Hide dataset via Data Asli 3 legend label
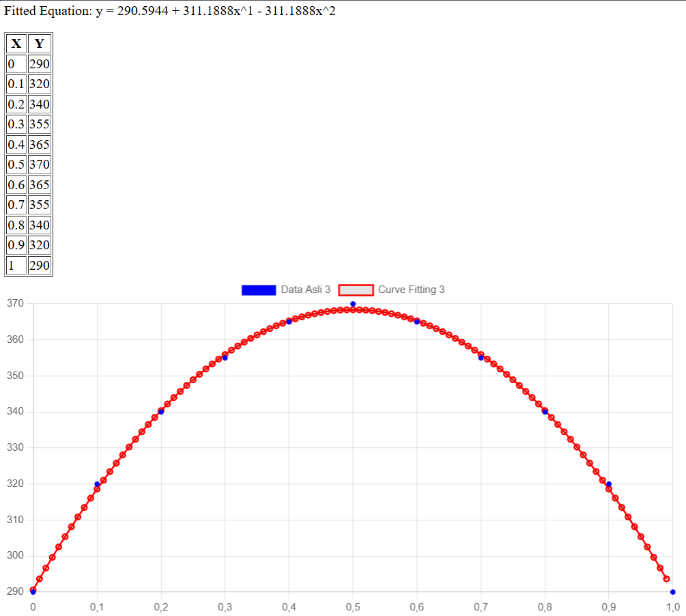This screenshot has height=616, width=686. point(305,290)
